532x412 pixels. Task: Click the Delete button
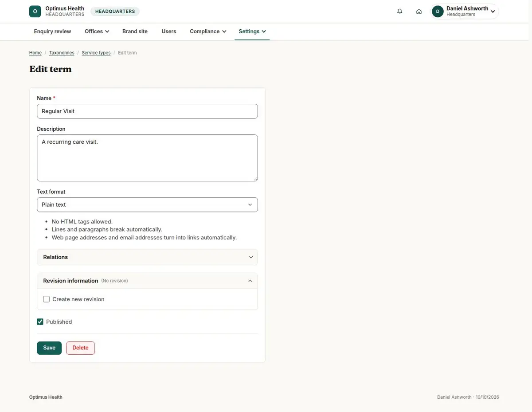click(80, 348)
